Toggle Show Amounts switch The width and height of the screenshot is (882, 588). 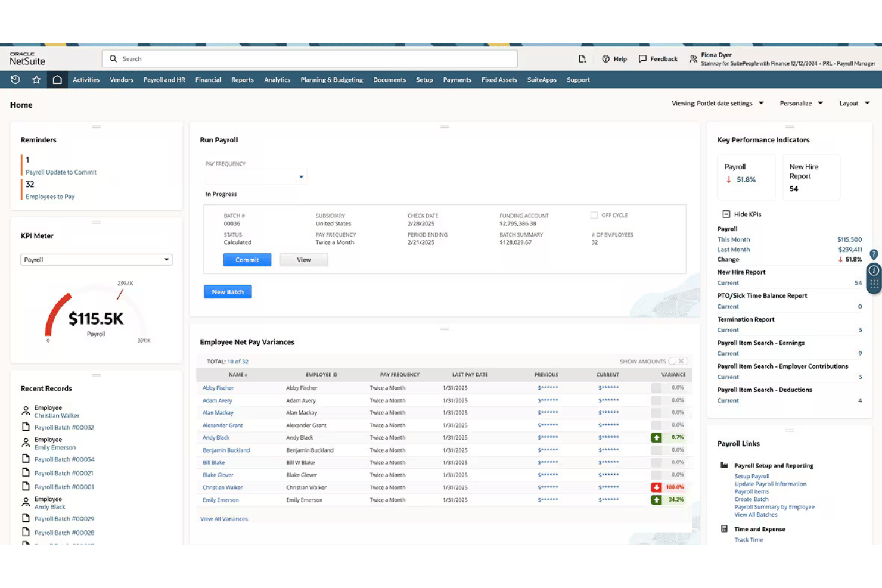tap(678, 361)
